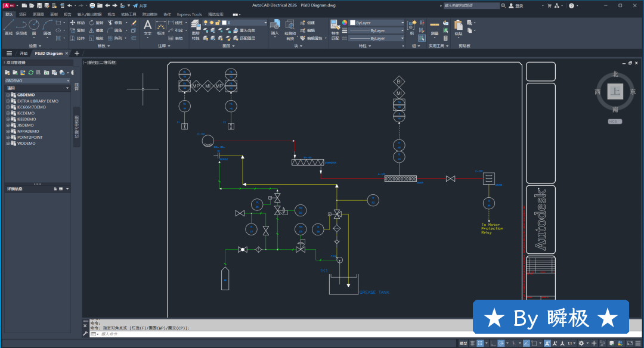644x348 pixels.
Task: Click the refresh icon in Project Manager
Action: pyautogui.click(x=31, y=72)
